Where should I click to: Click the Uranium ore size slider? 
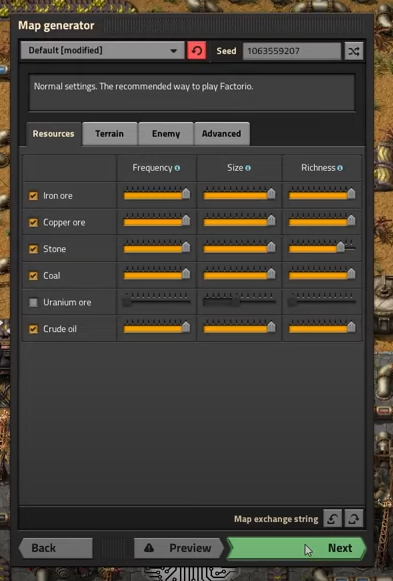[x=240, y=301]
